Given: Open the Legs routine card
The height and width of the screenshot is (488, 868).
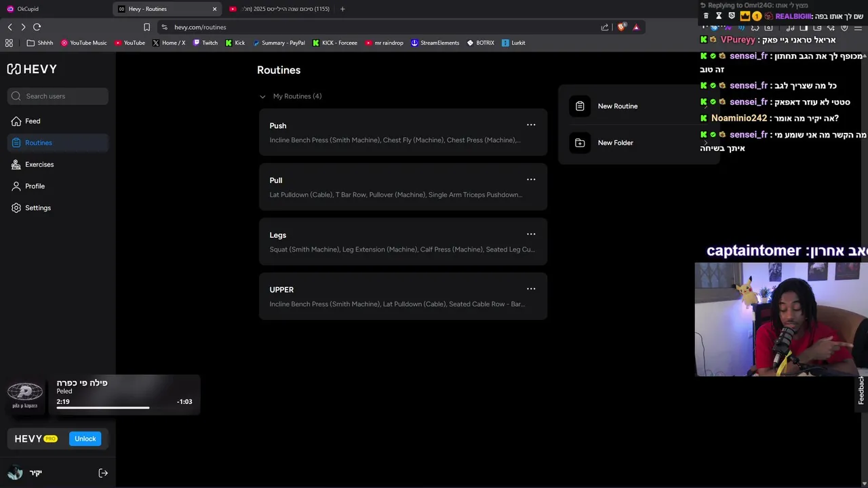Looking at the screenshot, I should tap(403, 242).
